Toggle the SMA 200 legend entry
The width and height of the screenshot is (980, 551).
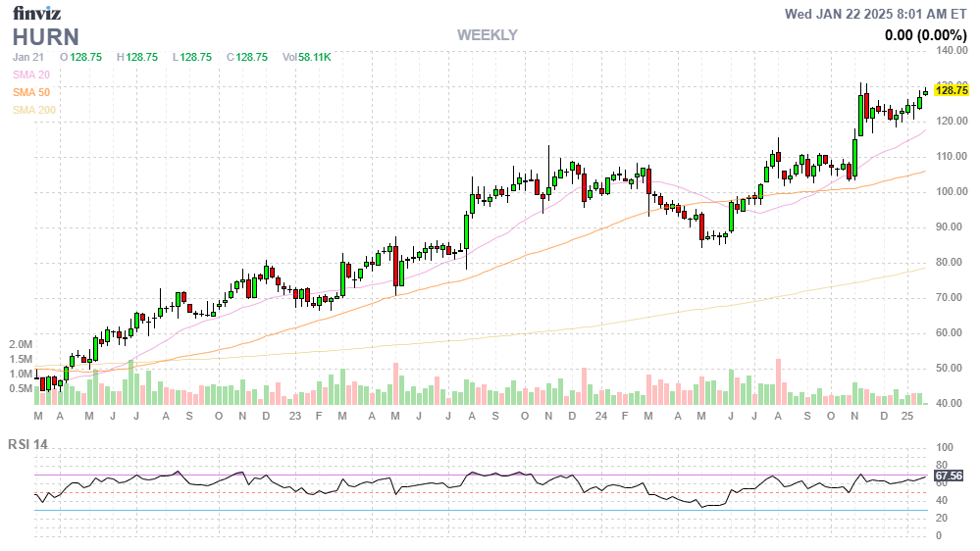click(x=33, y=110)
